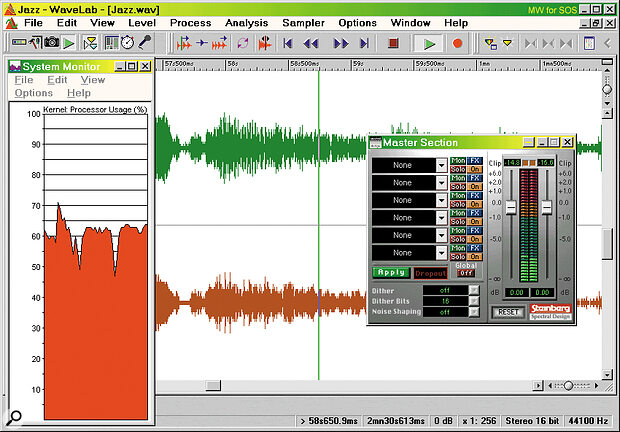
Task: Toggle On button of third effect slot
Action: (474, 204)
